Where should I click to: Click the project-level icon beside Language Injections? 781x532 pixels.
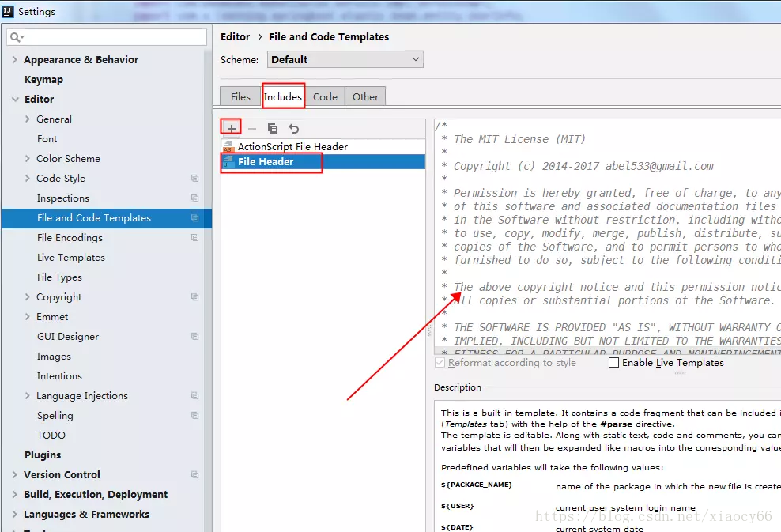point(194,395)
